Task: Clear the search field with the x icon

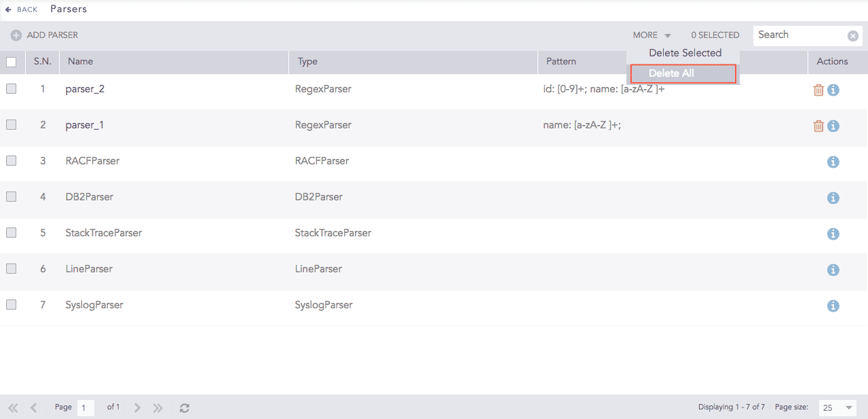Action: pyautogui.click(x=853, y=35)
